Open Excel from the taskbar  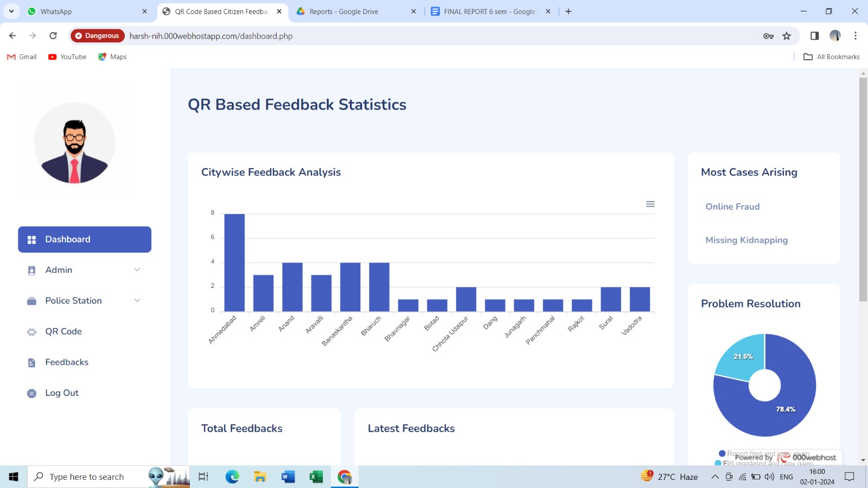click(316, 477)
